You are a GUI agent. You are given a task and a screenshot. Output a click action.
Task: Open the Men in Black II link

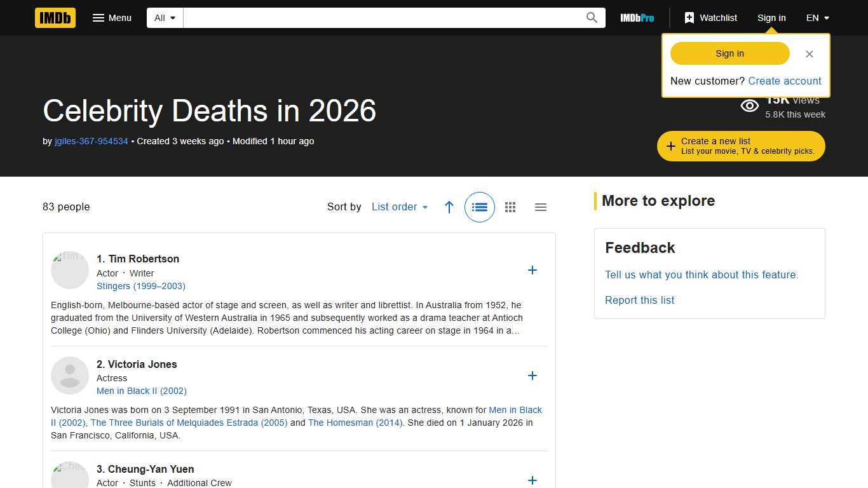tap(141, 391)
